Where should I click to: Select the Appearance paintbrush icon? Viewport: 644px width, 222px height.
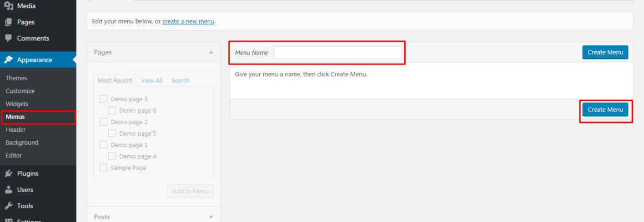8,60
